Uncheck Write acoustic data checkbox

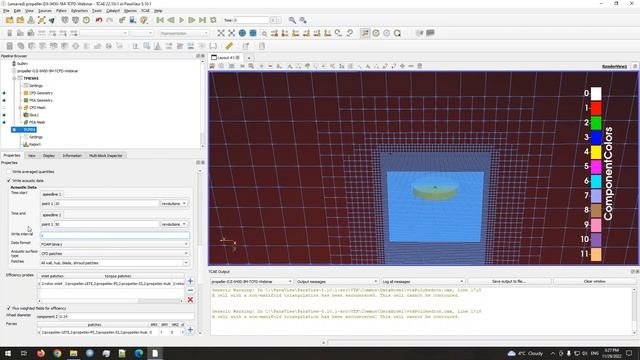click(9, 180)
